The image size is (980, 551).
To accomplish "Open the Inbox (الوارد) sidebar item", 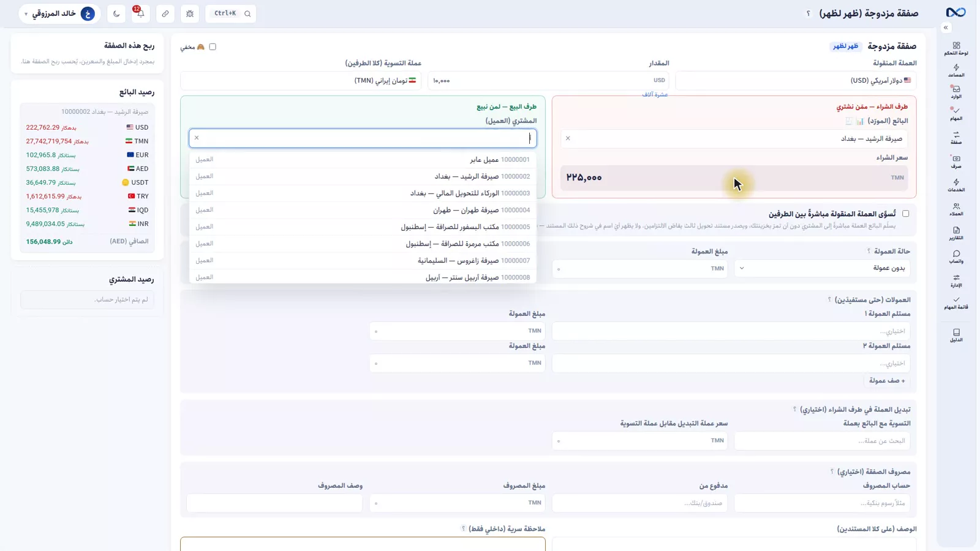I will [x=956, y=92].
